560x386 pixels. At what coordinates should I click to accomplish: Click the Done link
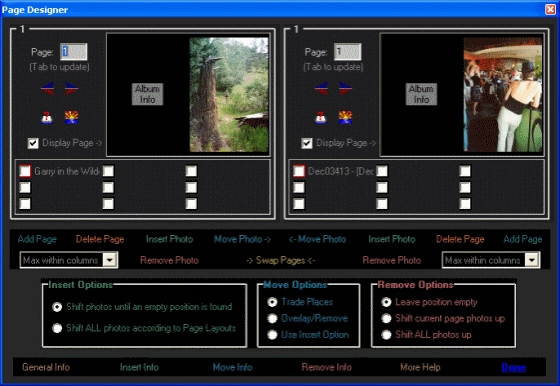coord(514,367)
